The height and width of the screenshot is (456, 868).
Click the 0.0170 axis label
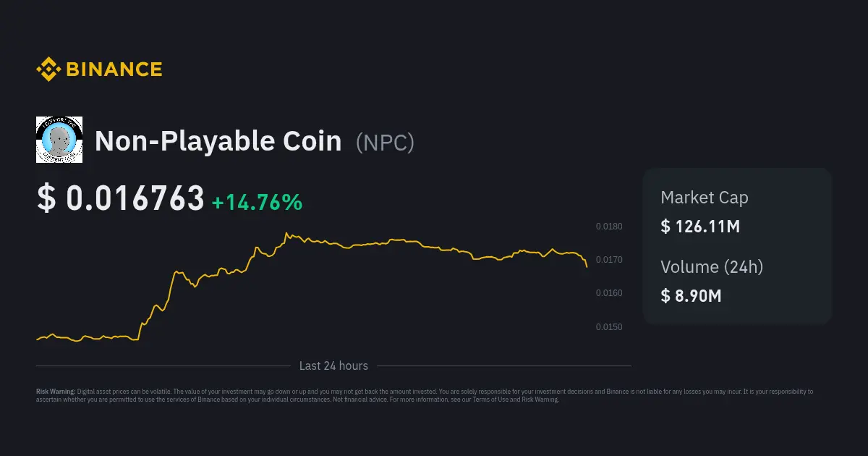(608, 260)
